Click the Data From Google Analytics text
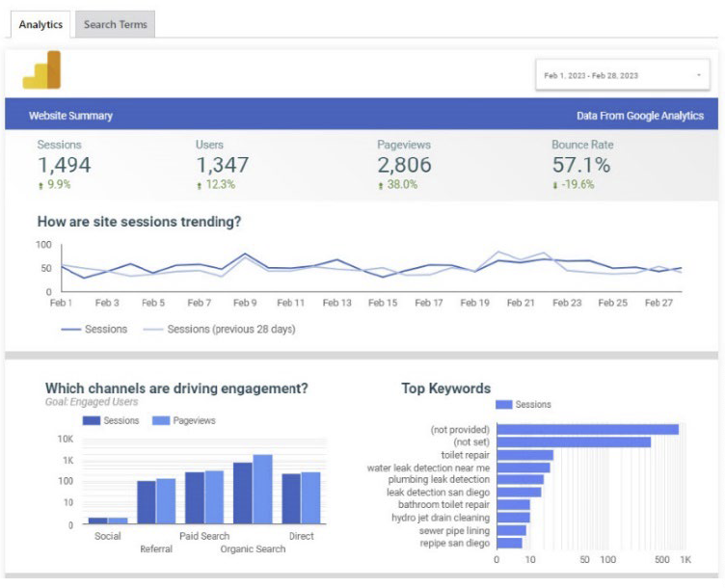Viewport: 725px width, 588px height. [639, 116]
